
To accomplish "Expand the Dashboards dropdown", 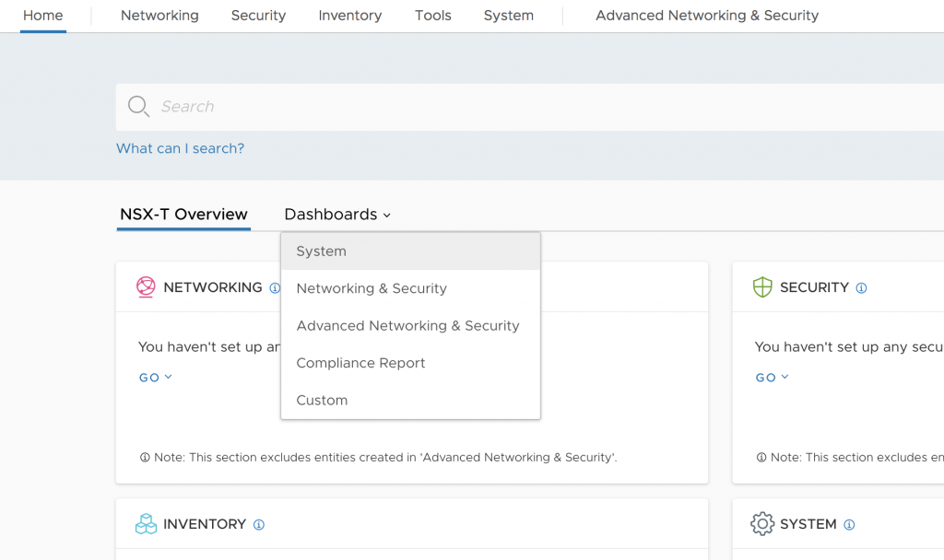I will pyautogui.click(x=337, y=215).
